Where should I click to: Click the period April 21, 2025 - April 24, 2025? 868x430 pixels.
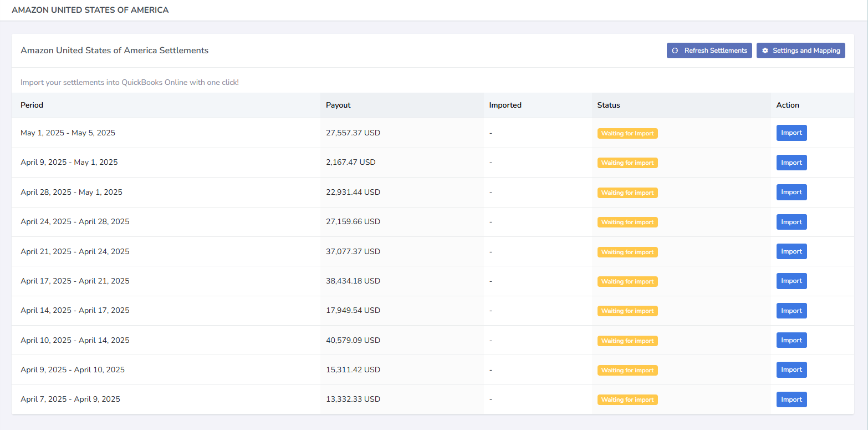(x=75, y=251)
